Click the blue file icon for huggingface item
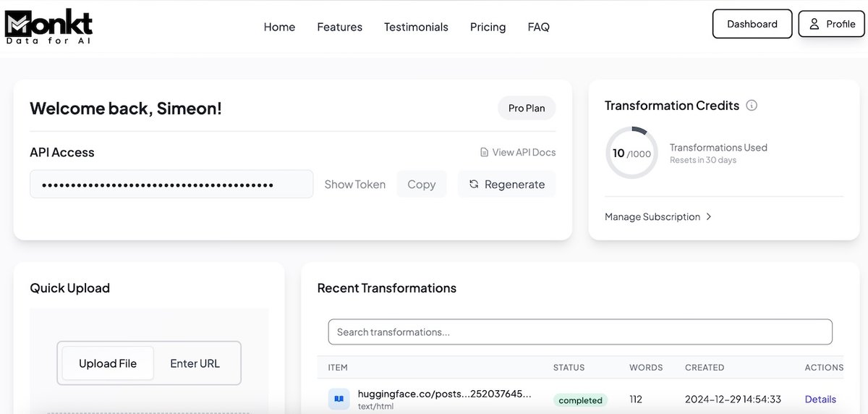The image size is (868, 414). pyautogui.click(x=338, y=399)
